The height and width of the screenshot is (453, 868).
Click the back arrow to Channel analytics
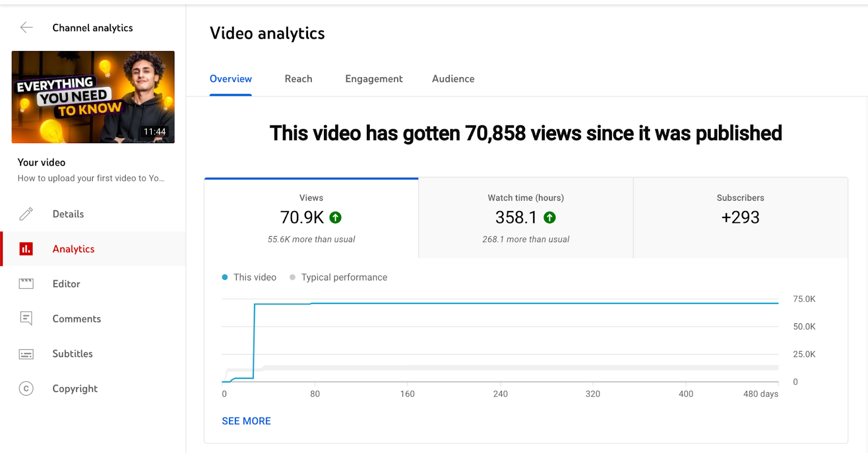(26, 28)
